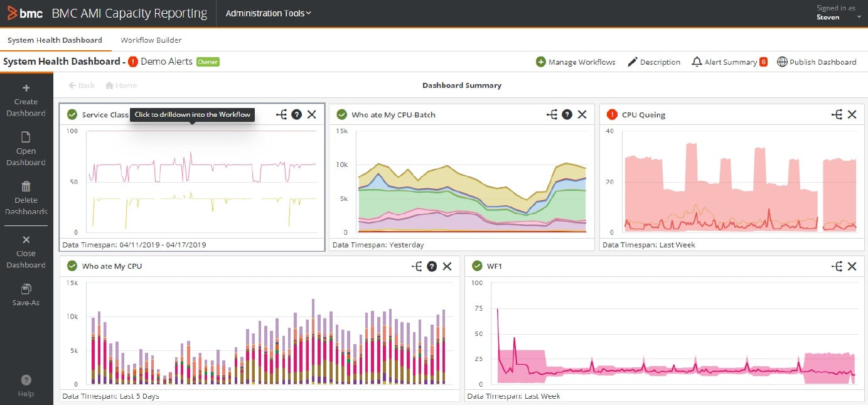868x405 pixels.
Task: Drill down into the CPU Queing workflow
Action: (837, 114)
